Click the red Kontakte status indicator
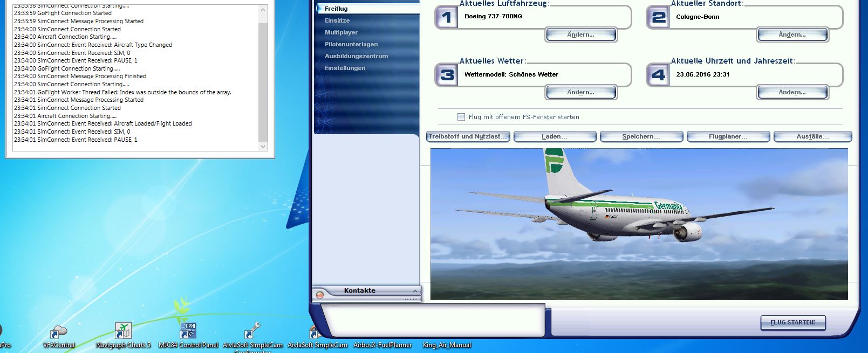This screenshot has height=353, width=868. tap(320, 295)
